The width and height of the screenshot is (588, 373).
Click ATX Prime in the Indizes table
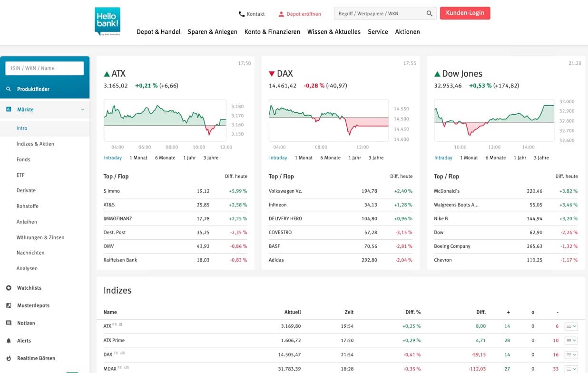pyautogui.click(x=114, y=340)
